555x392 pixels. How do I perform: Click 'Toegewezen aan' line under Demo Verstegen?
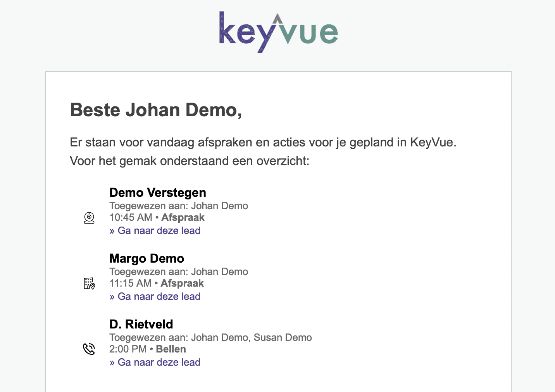[x=179, y=206]
